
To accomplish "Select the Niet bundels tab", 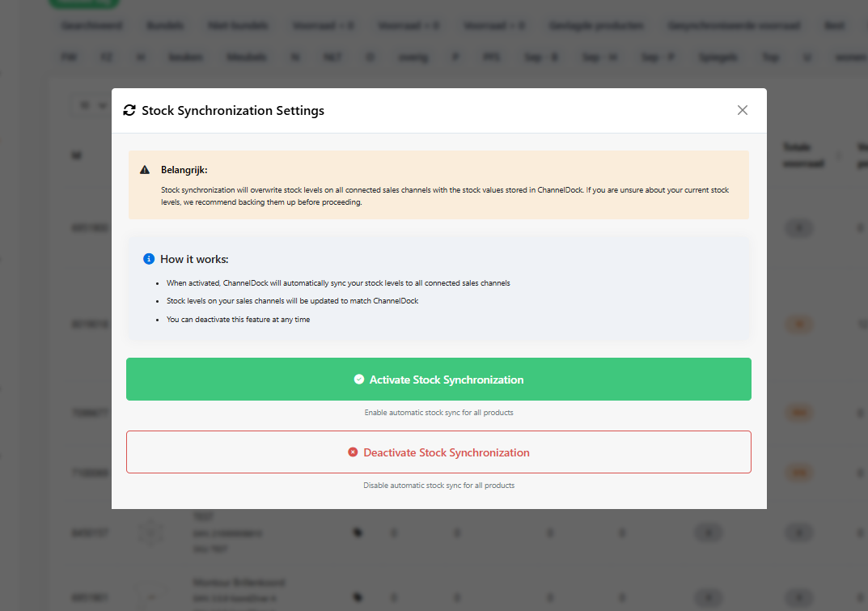I will click(238, 26).
